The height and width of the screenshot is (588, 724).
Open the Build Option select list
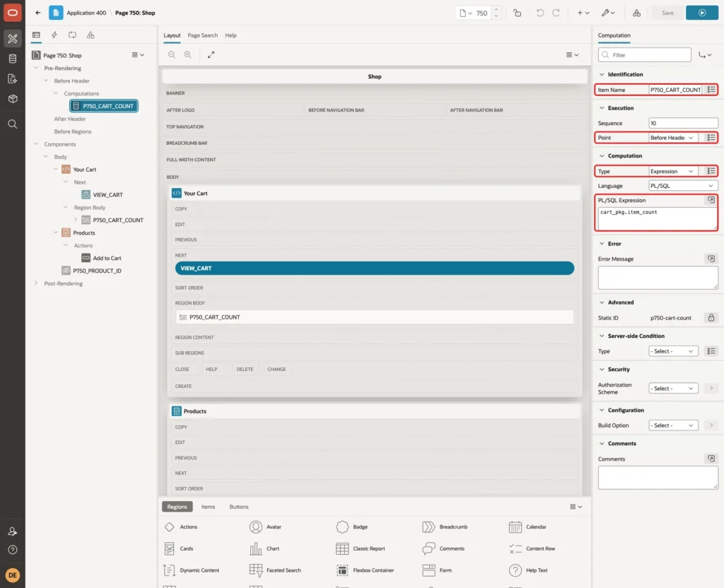(x=673, y=425)
